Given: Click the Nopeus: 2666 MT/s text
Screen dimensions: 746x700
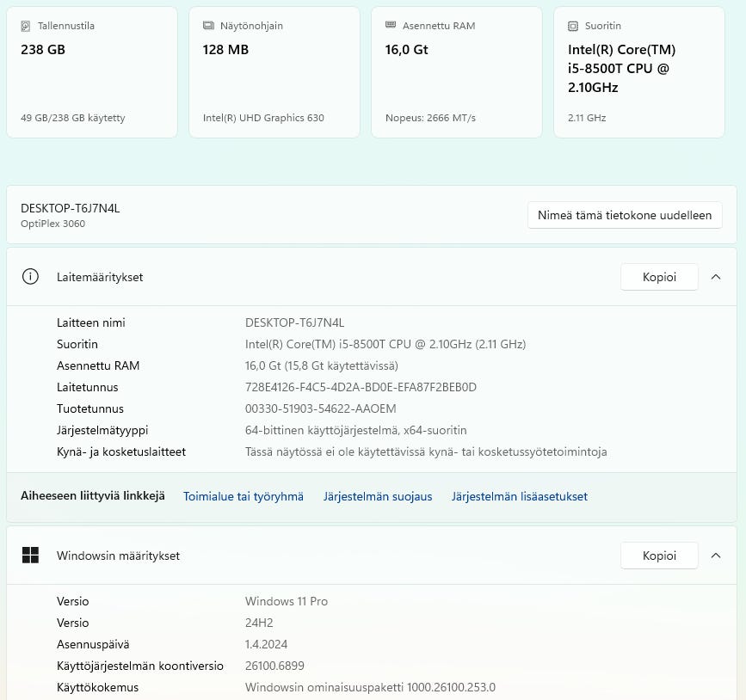Looking at the screenshot, I should [430, 118].
